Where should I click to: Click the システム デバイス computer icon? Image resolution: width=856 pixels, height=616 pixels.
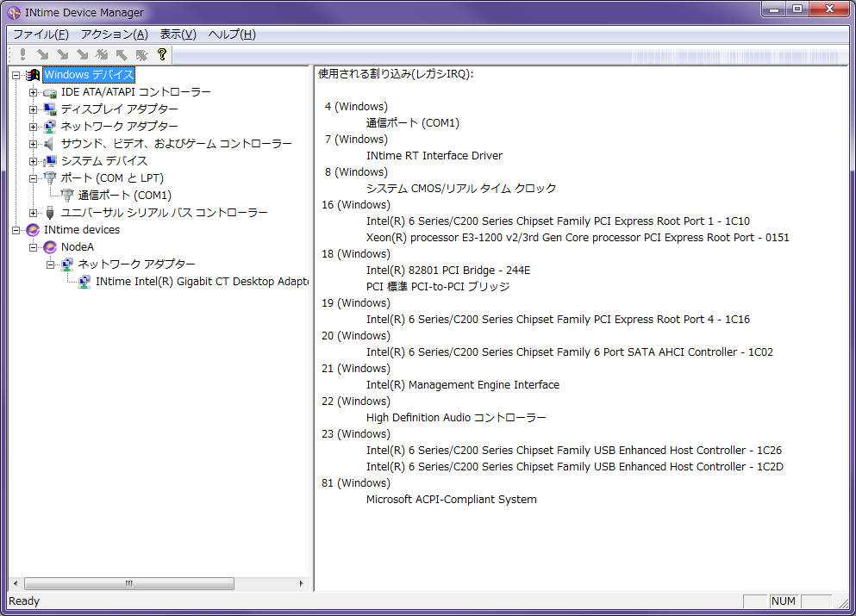click(50, 161)
